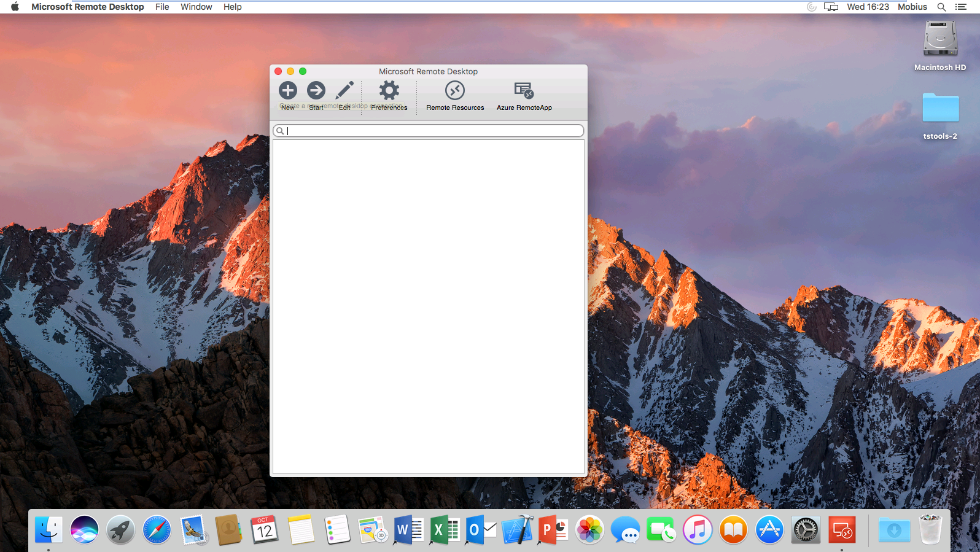
Task: Open Contacts from the Dock
Action: [x=228, y=529]
